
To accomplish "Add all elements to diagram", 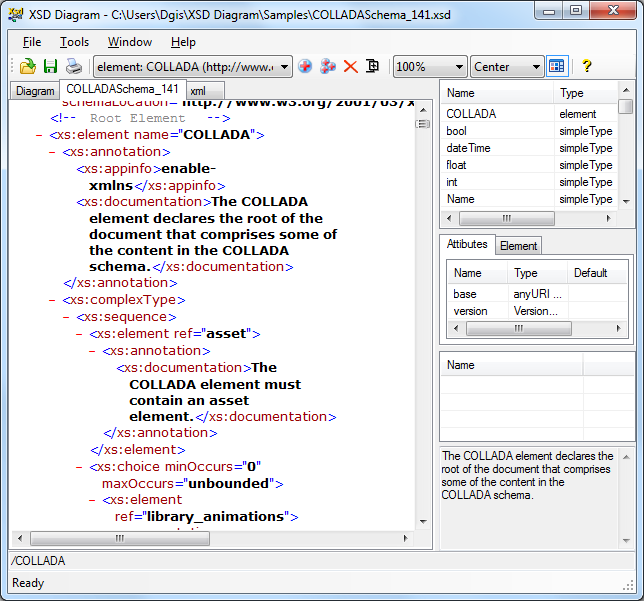I will coord(328,67).
